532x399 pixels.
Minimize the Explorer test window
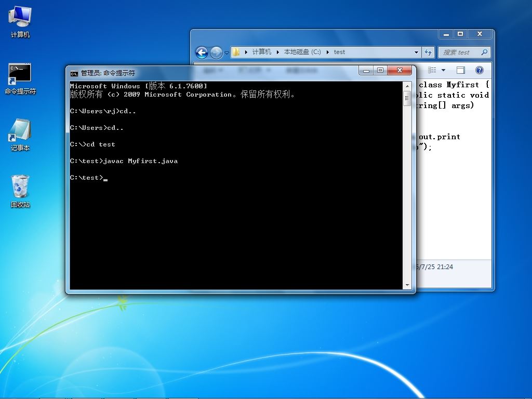pyautogui.click(x=446, y=34)
